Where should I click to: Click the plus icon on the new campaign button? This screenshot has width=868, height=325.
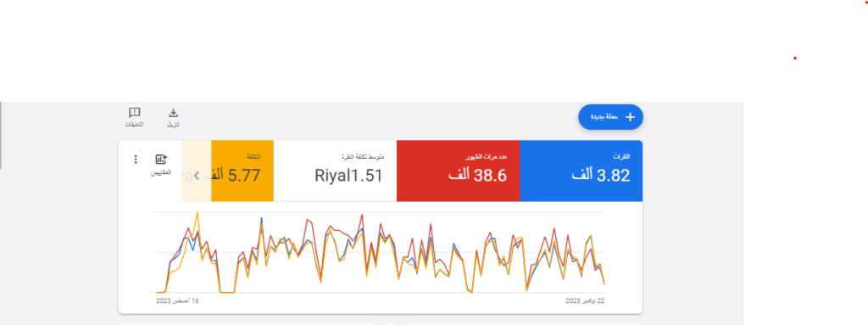pos(630,117)
